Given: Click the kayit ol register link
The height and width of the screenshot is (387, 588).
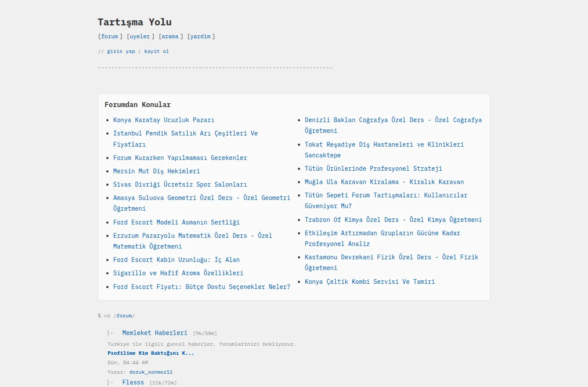Looking at the screenshot, I should pyautogui.click(x=157, y=51).
